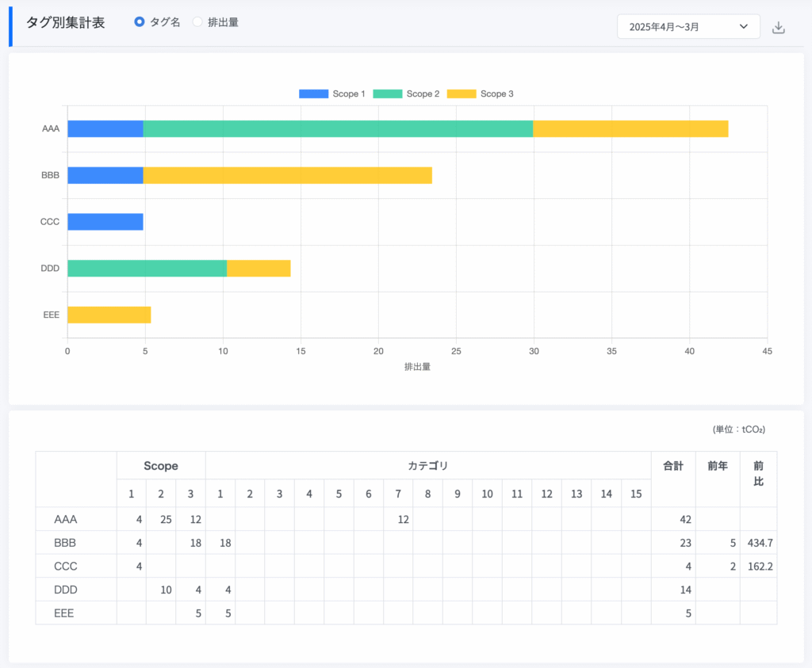Image resolution: width=812 pixels, height=668 pixels.
Task: Click the EEE row label in table
Action: tap(63, 613)
